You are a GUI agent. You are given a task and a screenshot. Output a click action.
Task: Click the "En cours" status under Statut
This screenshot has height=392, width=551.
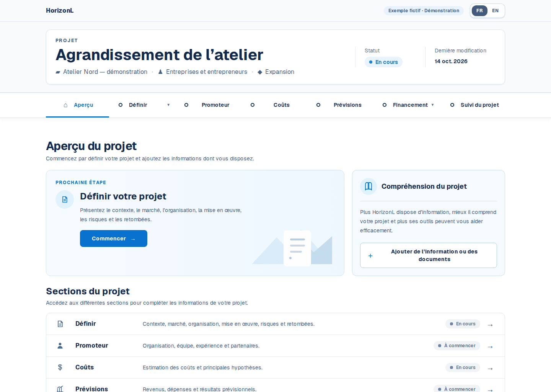point(383,62)
